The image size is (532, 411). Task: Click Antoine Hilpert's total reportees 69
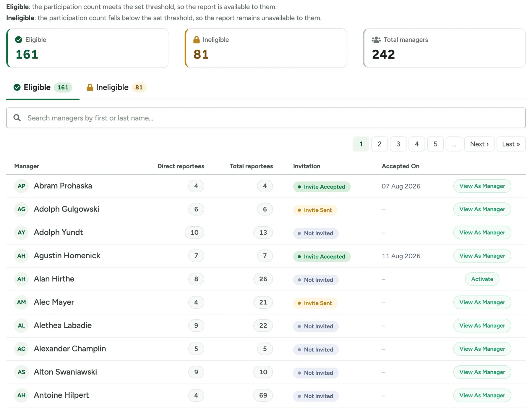click(x=263, y=395)
